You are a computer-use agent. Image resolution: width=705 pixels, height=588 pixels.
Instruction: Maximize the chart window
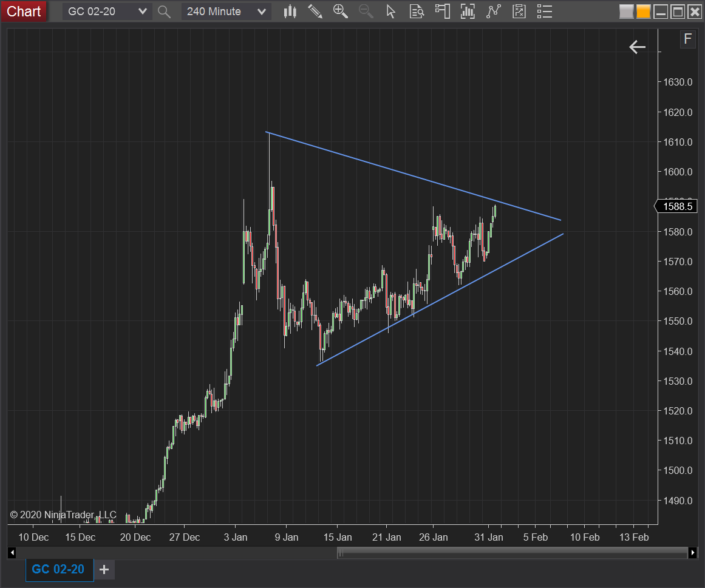click(x=678, y=12)
